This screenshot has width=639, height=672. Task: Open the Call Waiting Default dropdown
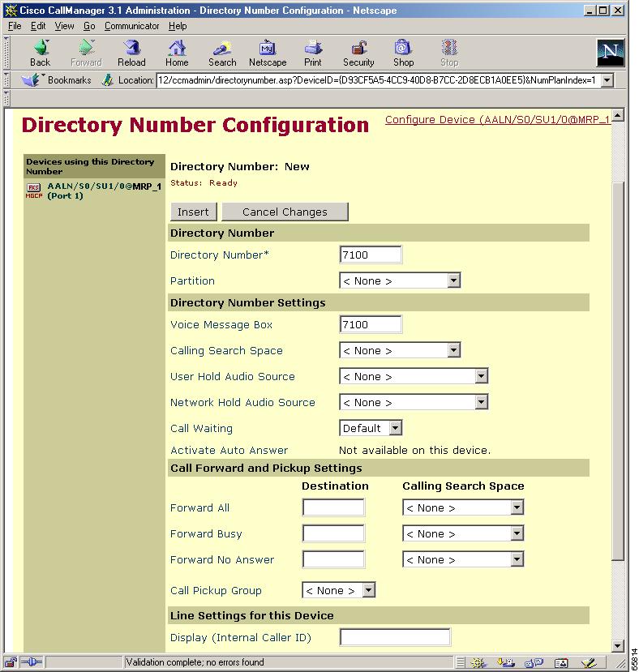396,428
